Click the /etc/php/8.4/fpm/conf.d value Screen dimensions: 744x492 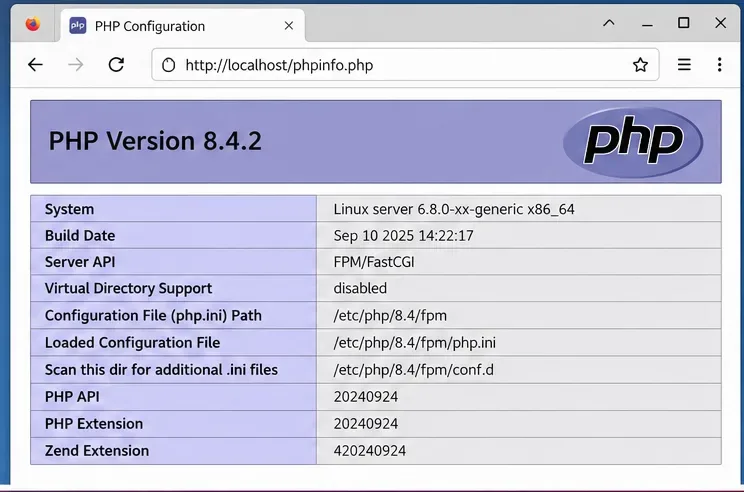413,370
